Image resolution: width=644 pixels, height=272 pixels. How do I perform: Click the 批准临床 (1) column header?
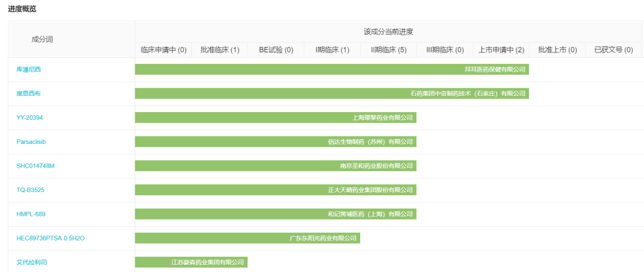point(219,50)
